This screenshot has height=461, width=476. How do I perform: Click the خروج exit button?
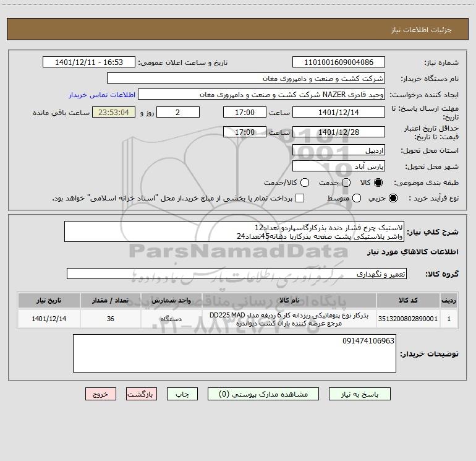click(101, 394)
